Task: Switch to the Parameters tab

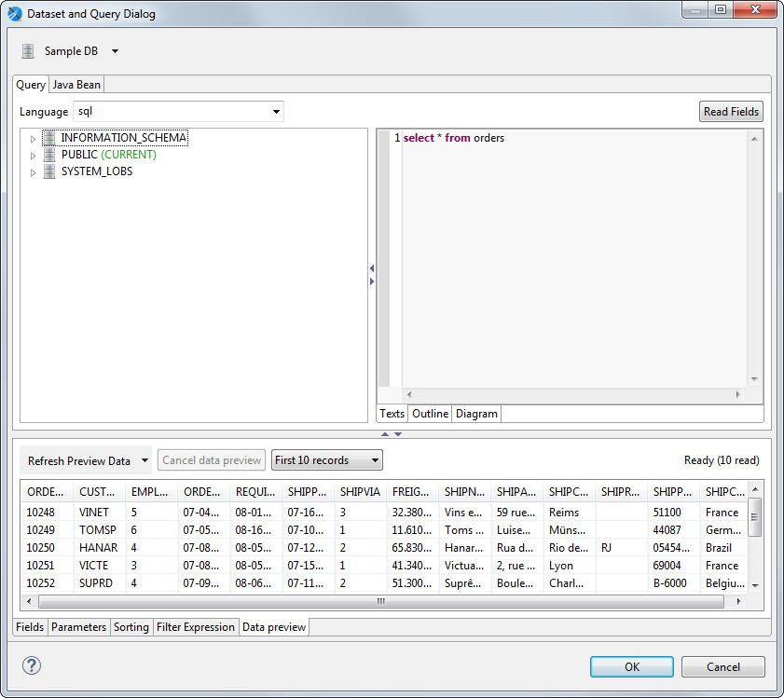Action: click(x=78, y=627)
